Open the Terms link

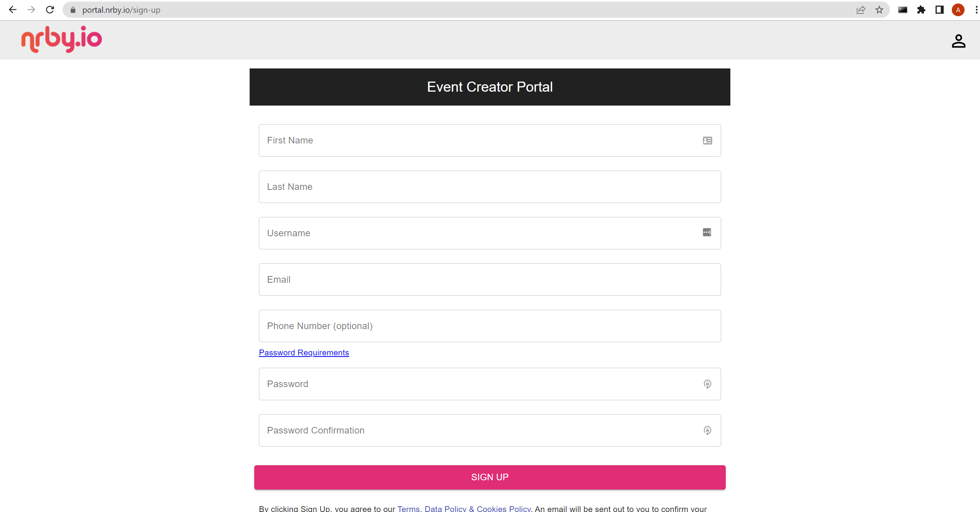point(408,509)
